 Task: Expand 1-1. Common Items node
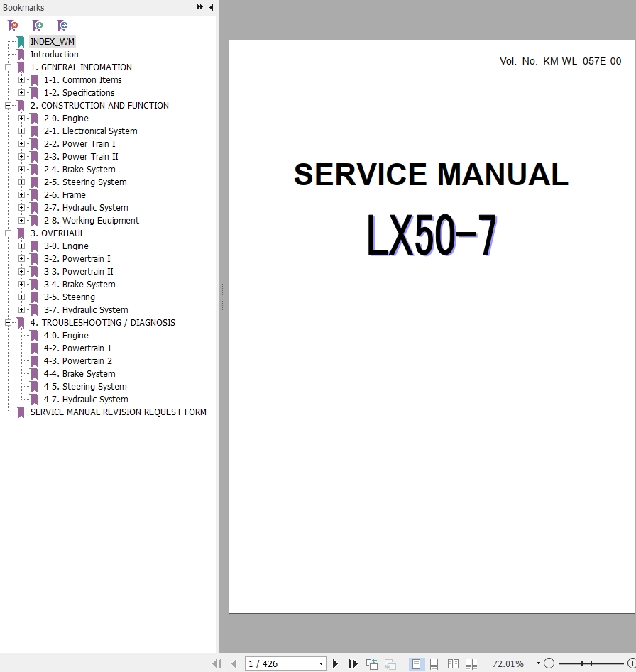[x=21, y=80]
